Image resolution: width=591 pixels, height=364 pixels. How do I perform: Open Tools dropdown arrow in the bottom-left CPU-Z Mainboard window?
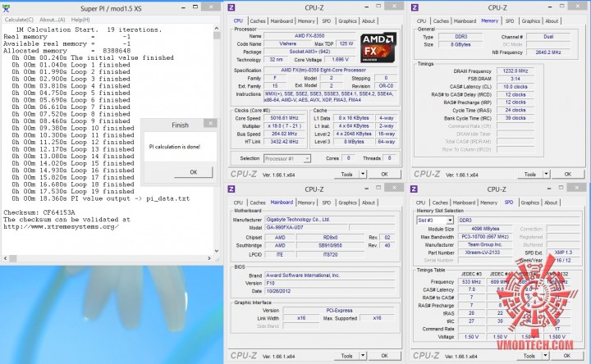(363, 356)
